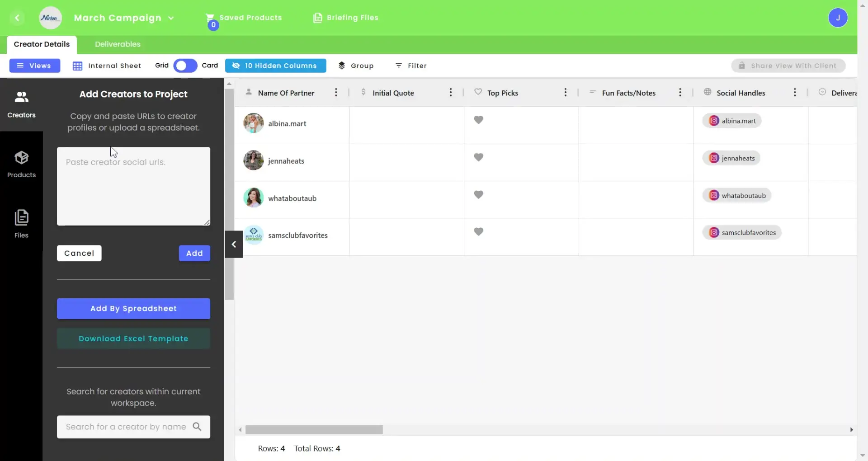Select the Creator Details tab
Image resolution: width=868 pixels, height=461 pixels.
[x=42, y=44]
